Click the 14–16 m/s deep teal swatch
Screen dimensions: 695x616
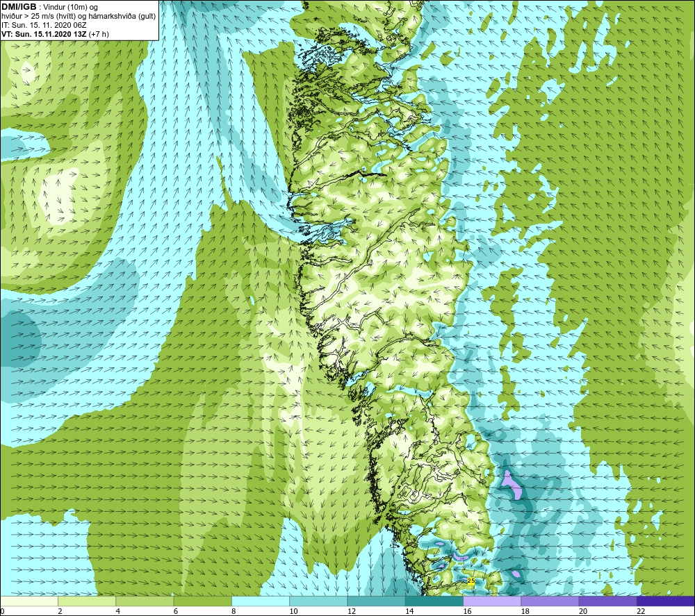pyautogui.click(x=434, y=601)
